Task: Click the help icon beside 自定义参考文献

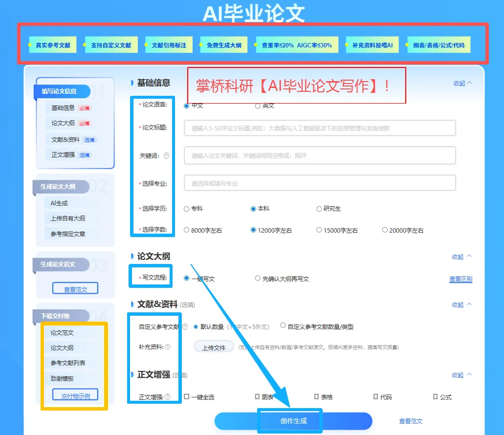Action: (x=185, y=326)
